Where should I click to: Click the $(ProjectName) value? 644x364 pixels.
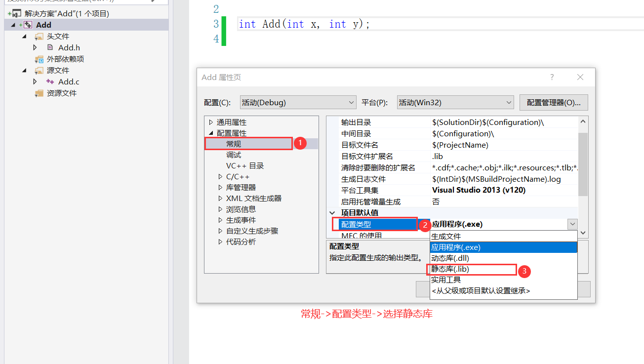point(460,145)
